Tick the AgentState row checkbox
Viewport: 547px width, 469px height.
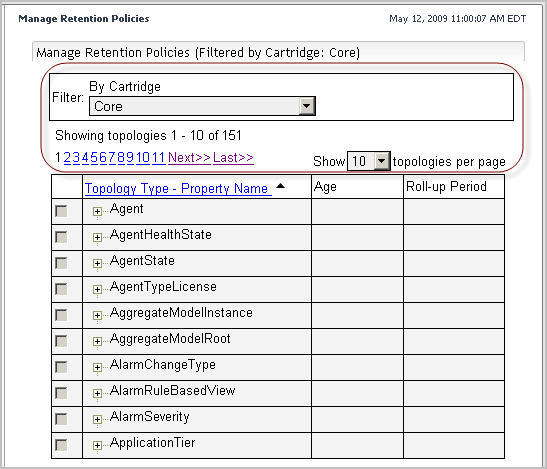(x=61, y=263)
